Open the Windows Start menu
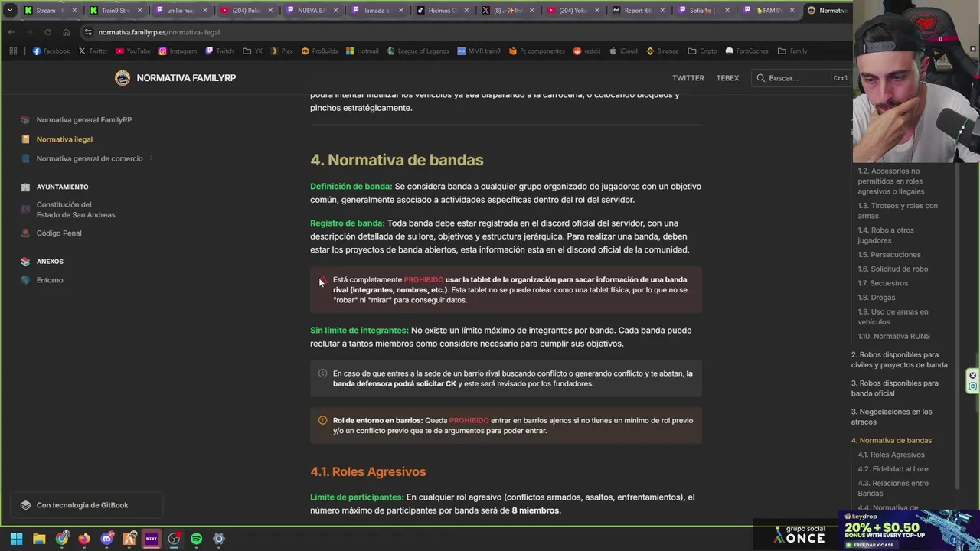Image resolution: width=980 pixels, height=551 pixels. (16, 539)
